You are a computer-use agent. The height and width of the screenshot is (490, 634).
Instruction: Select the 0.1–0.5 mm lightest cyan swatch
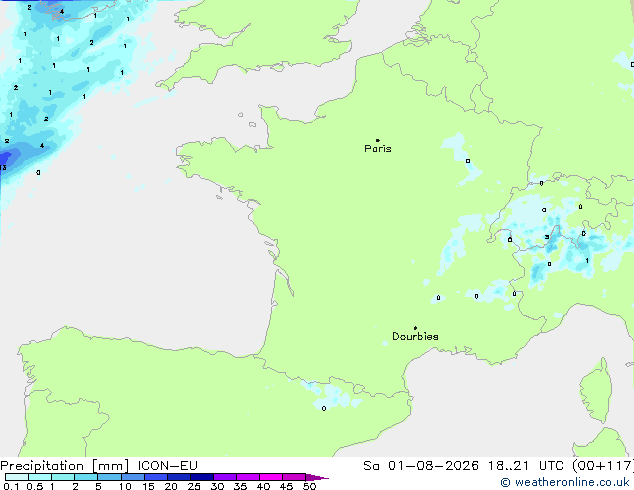coord(17,477)
